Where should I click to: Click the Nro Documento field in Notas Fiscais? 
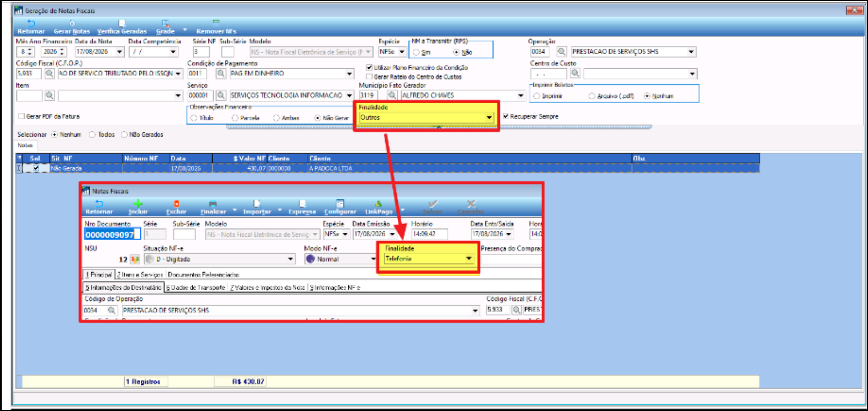click(x=112, y=234)
